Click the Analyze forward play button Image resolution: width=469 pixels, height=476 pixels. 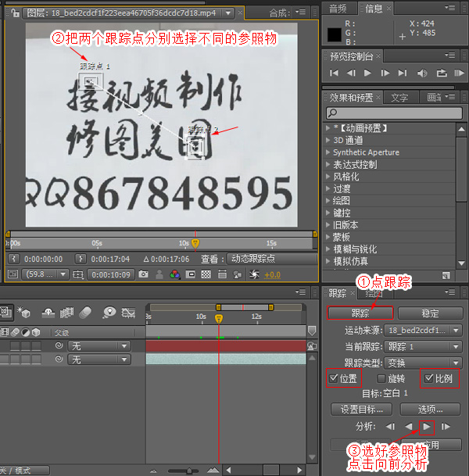(x=427, y=427)
